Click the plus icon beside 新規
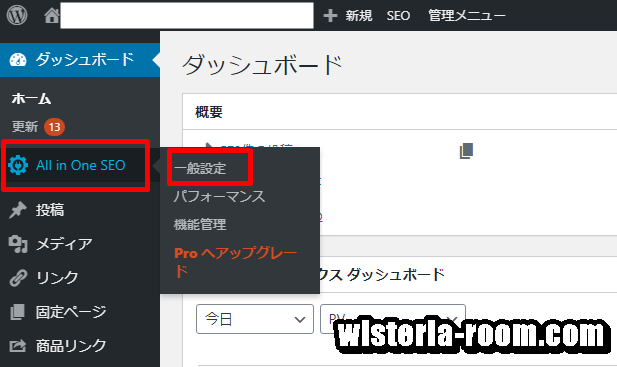The image size is (617, 367). tap(330, 16)
